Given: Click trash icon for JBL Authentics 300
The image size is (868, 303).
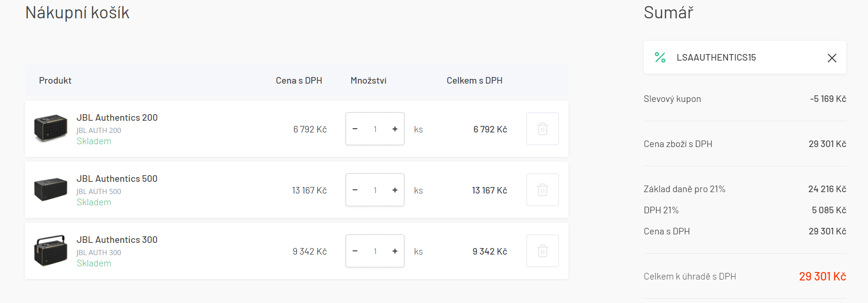Looking at the screenshot, I should (542, 251).
